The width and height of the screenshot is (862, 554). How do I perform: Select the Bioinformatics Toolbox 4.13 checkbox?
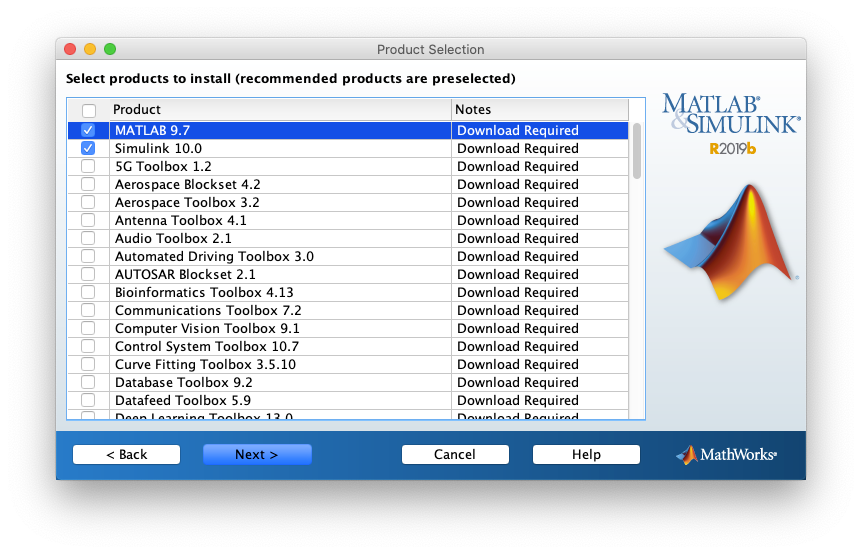click(x=88, y=292)
